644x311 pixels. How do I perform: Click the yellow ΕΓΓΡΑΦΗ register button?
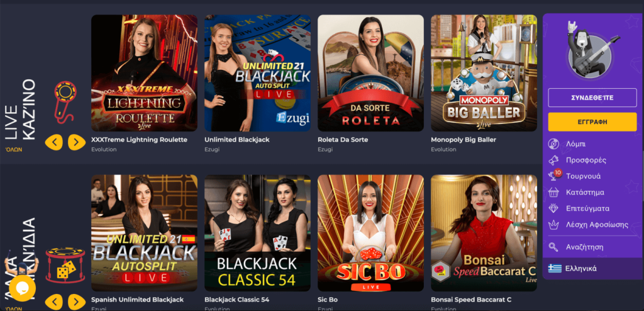point(592,122)
